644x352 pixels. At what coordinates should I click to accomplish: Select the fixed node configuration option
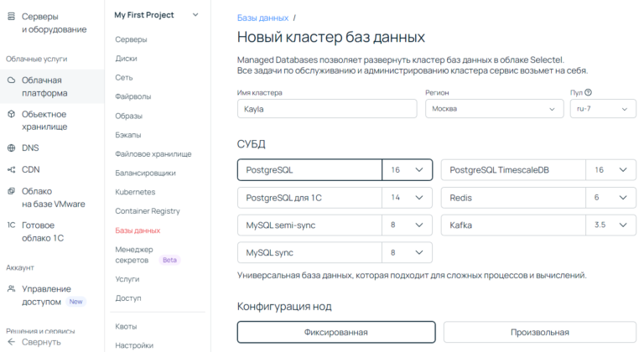coord(335,333)
